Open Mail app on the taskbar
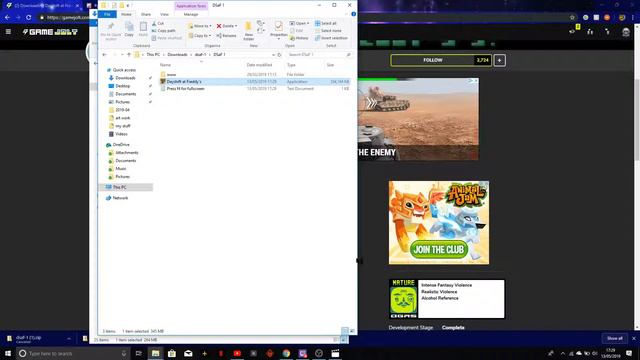640x360 pixels. tap(188, 353)
